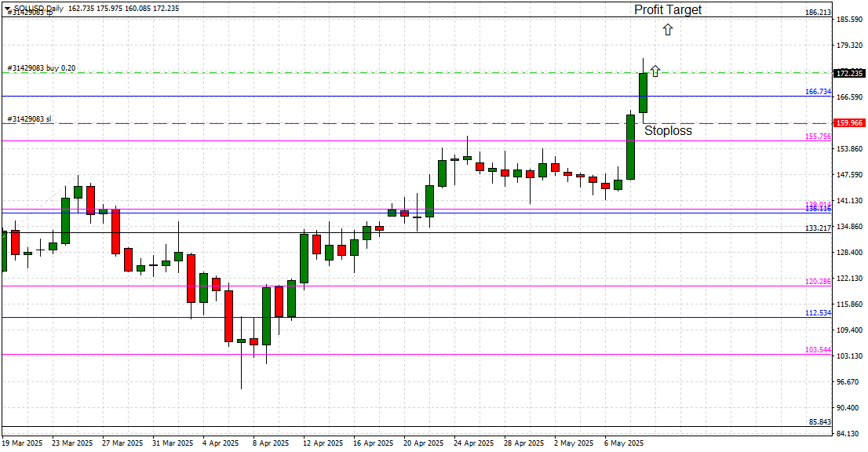Click the up arrow beside the latest candle
Screen dimensions: 868x452
(x=655, y=71)
